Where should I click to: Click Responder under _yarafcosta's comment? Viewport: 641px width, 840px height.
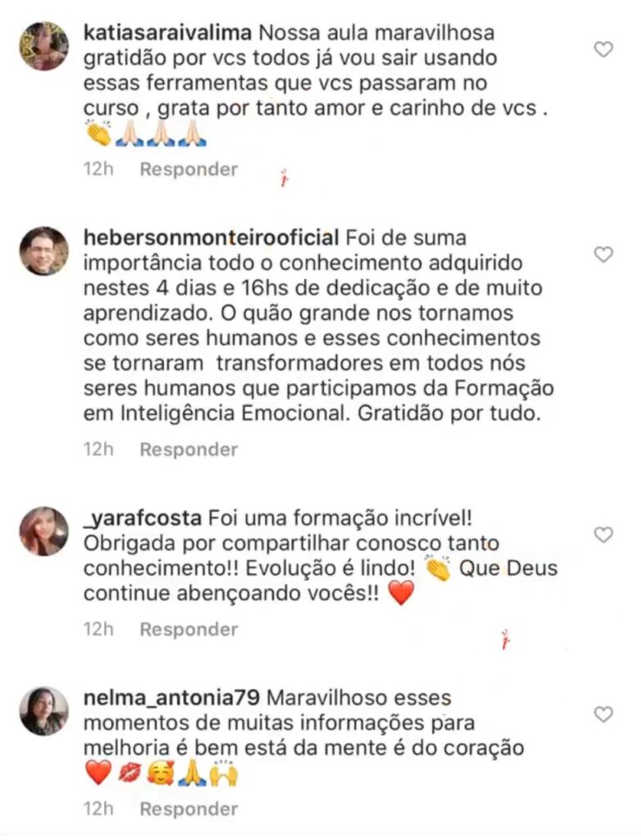189,629
